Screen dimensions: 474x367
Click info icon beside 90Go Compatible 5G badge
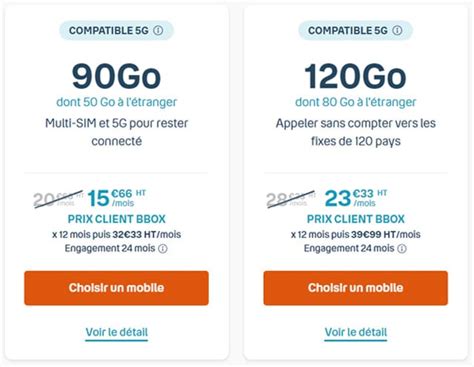tap(158, 31)
